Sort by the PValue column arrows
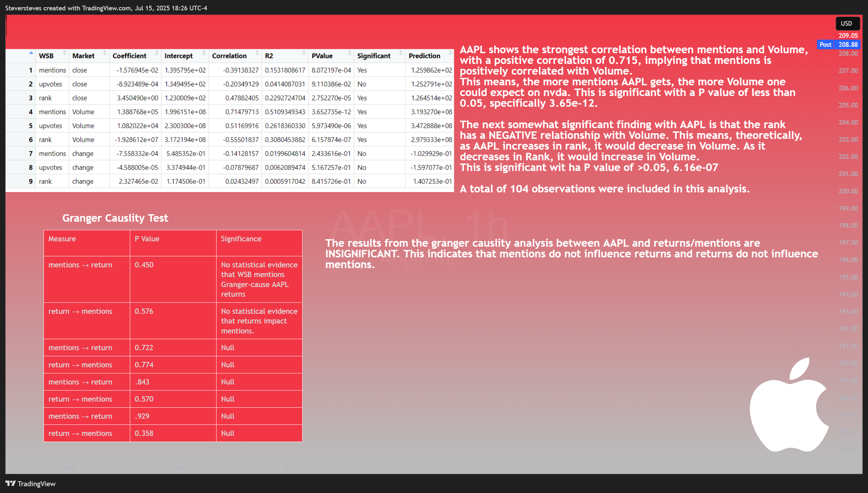 pyautogui.click(x=350, y=53)
